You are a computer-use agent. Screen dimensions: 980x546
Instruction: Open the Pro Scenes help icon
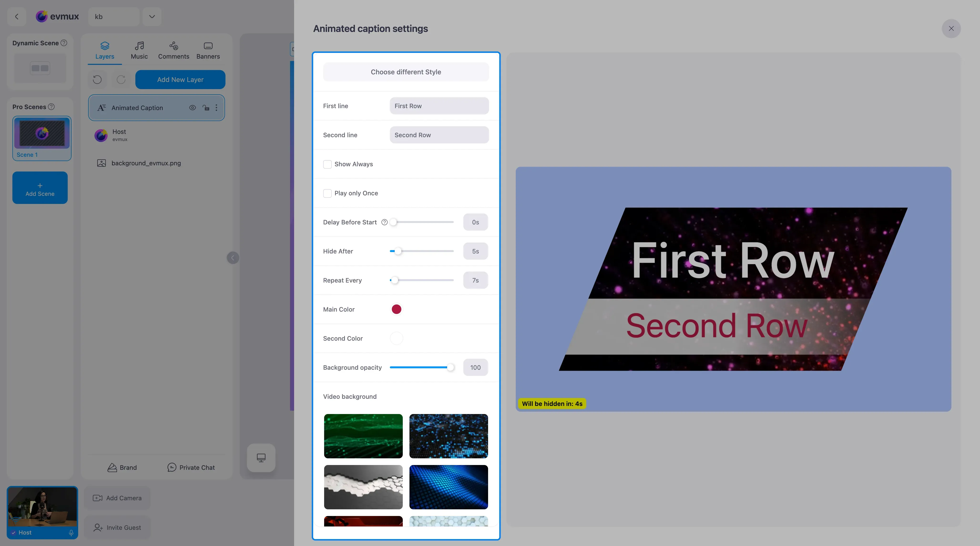(51, 107)
